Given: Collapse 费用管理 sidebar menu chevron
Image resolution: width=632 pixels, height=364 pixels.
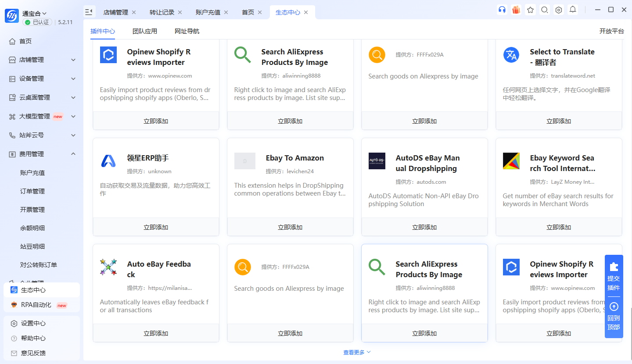Looking at the screenshot, I should [73, 154].
